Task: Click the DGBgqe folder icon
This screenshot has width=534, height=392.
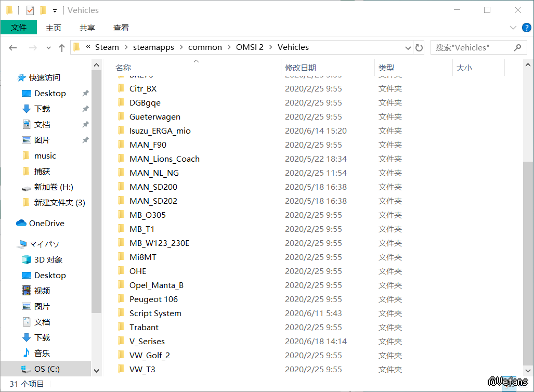Action: (x=121, y=102)
